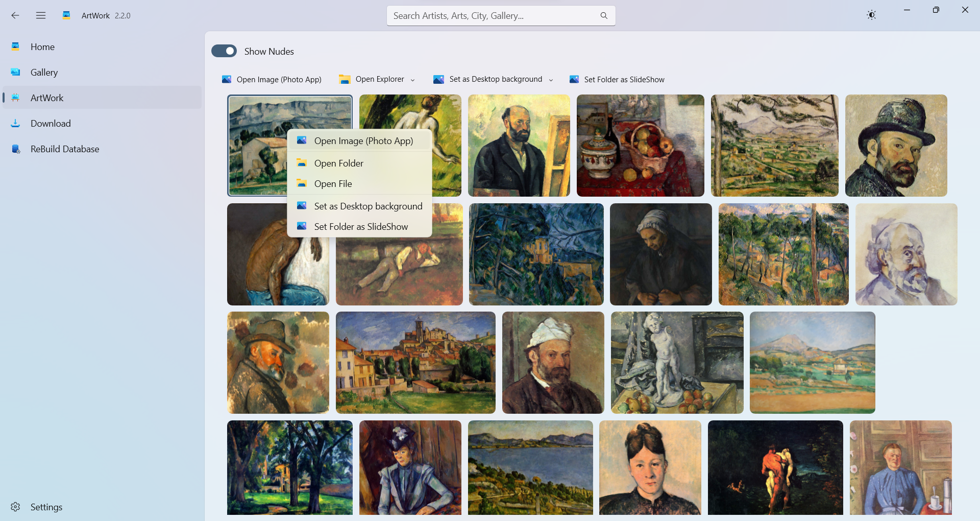Screen dimensions: 980x521
Task: Open the Download page
Action: tap(102, 123)
